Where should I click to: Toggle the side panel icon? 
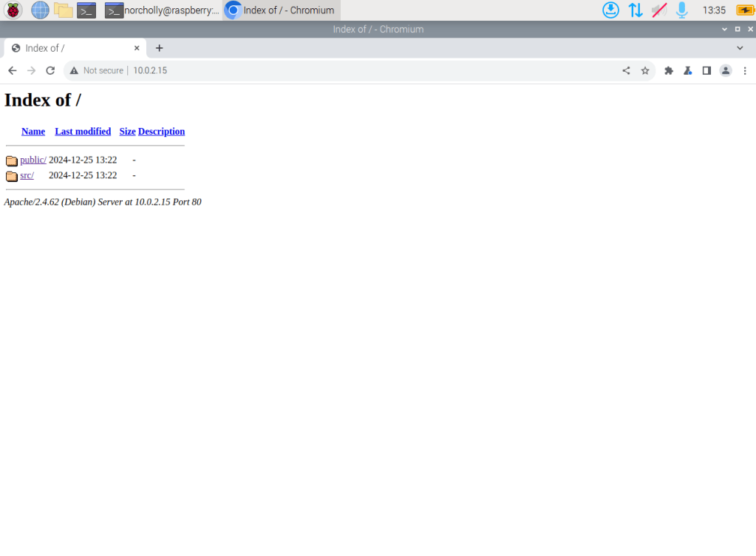(x=706, y=70)
